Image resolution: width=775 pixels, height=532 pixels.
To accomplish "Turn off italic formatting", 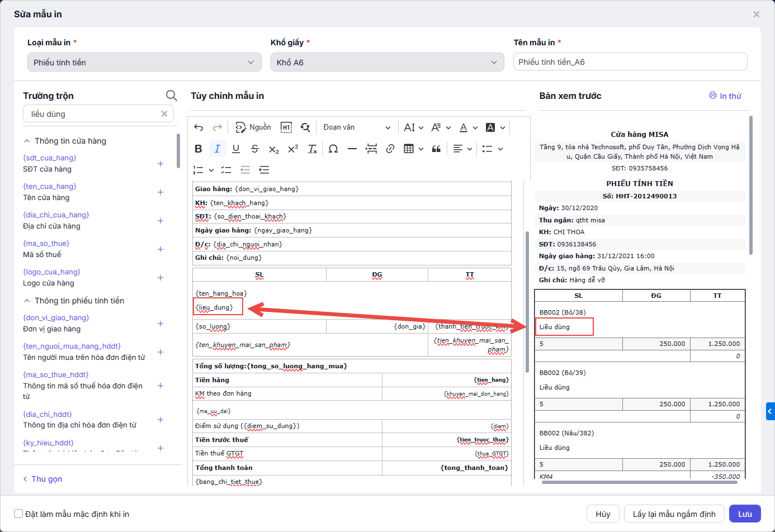I will (x=217, y=149).
